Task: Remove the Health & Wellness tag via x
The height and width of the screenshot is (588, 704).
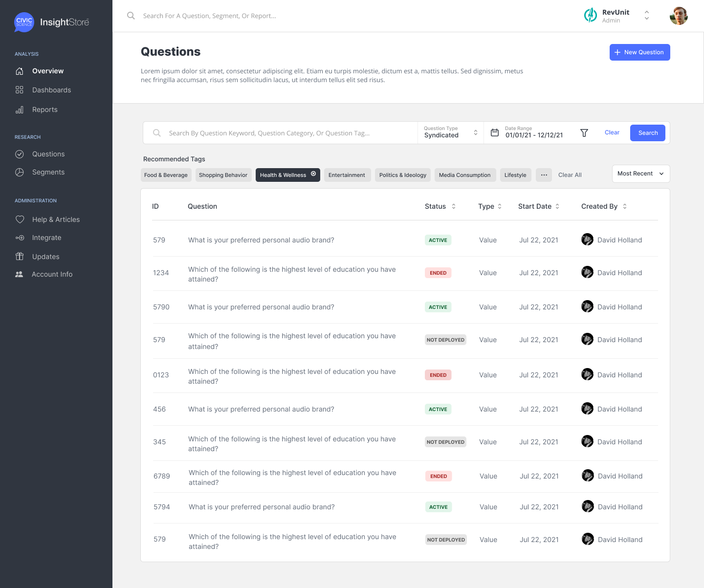Action: click(313, 174)
